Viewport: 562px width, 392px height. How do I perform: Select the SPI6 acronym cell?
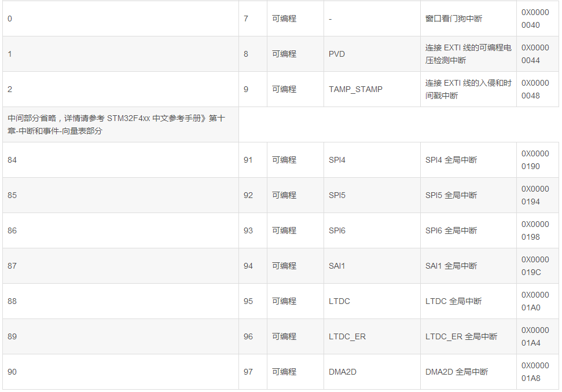[337, 230]
